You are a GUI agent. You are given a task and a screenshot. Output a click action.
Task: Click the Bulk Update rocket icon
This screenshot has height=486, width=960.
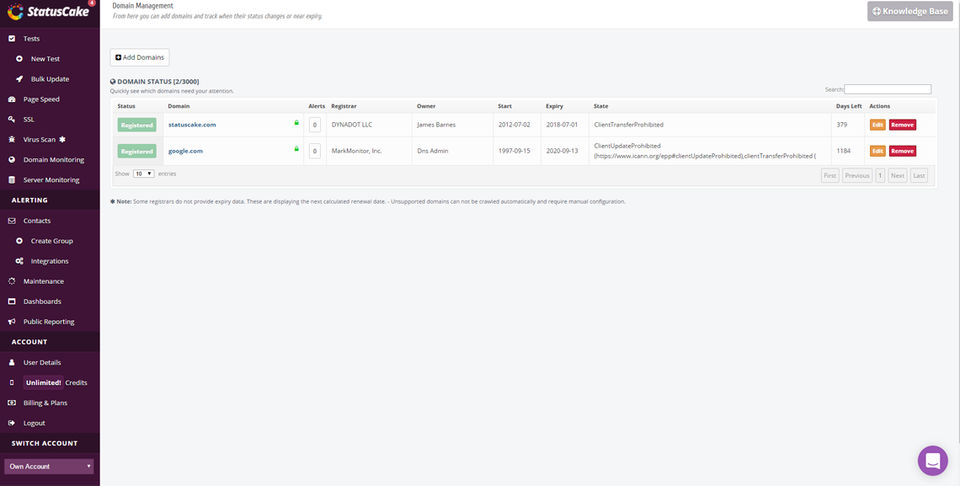[20, 79]
